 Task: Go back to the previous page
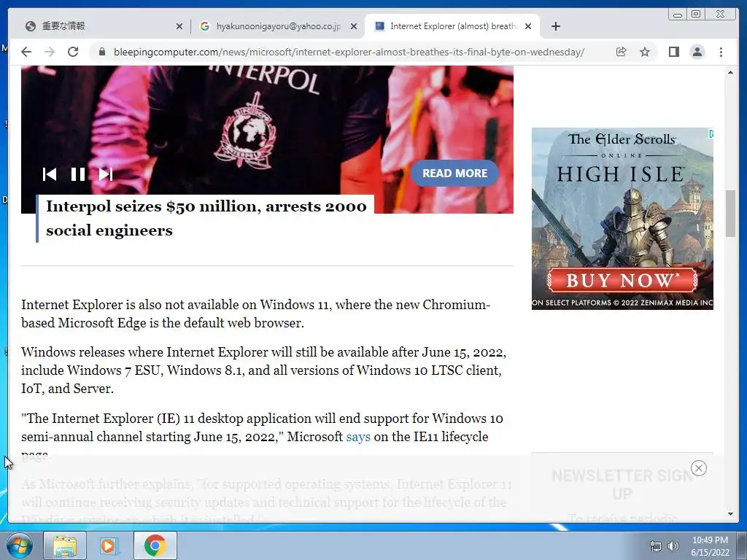26,52
